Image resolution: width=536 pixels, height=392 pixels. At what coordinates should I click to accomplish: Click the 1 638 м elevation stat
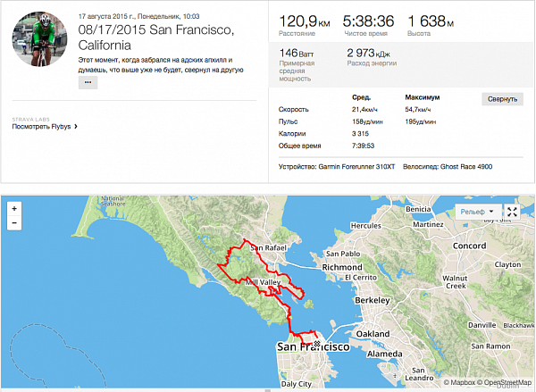431,21
